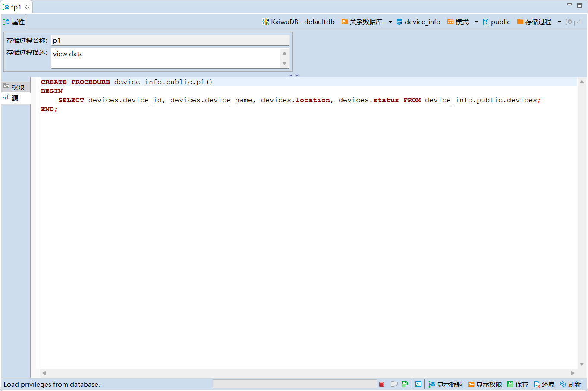Switch to the 权限 permissions tab

(15, 87)
